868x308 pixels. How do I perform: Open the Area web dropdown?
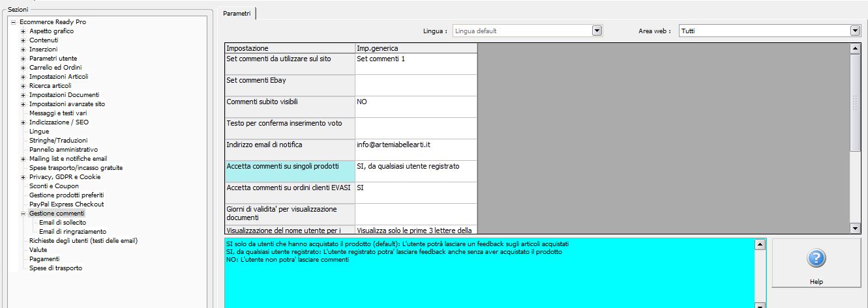(855, 31)
